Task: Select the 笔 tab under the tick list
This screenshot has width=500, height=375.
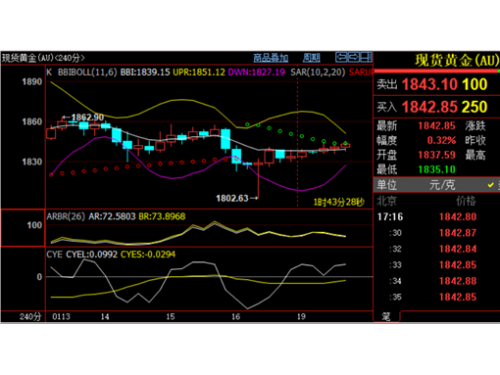Action: pyautogui.click(x=386, y=316)
